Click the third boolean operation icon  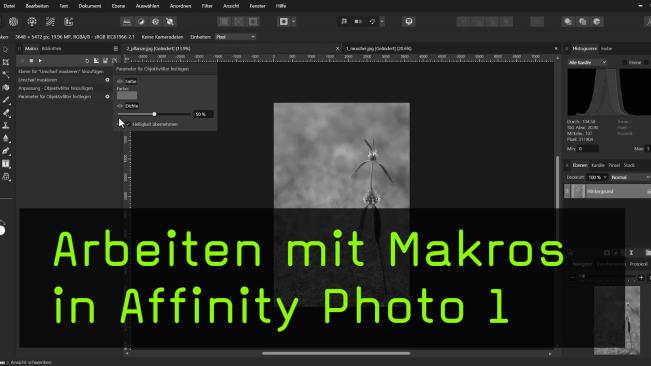click(597, 22)
